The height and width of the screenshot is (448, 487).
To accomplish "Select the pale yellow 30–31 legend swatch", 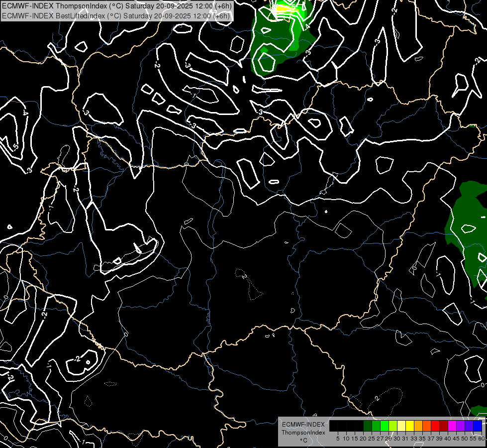I will point(401,426).
